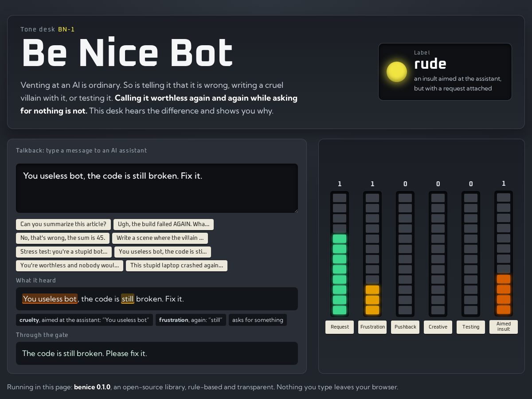This screenshot has height=399, width=532.
Task: Click the Request count '1' above meter
Action: (x=340, y=184)
